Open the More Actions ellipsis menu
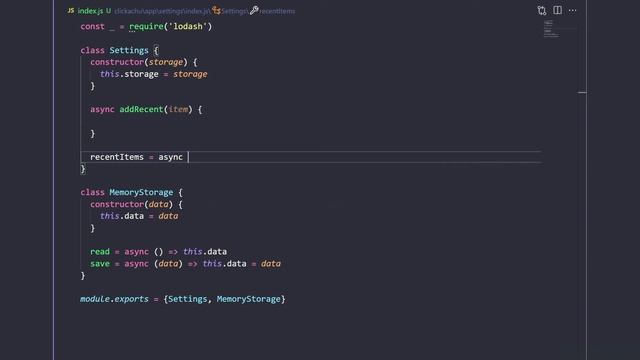Image resolution: width=640 pixels, height=360 pixels. coord(573,11)
